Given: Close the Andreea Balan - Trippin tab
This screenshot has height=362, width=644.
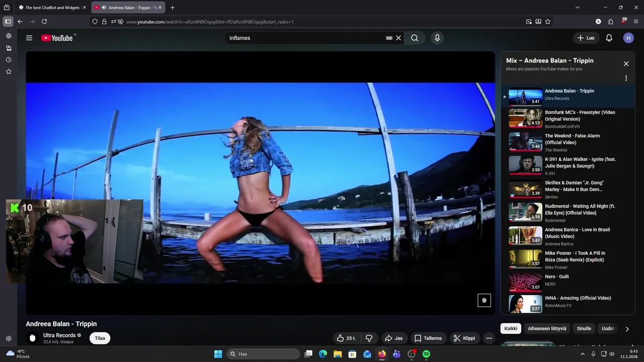Looking at the screenshot, I should pyautogui.click(x=160, y=8).
